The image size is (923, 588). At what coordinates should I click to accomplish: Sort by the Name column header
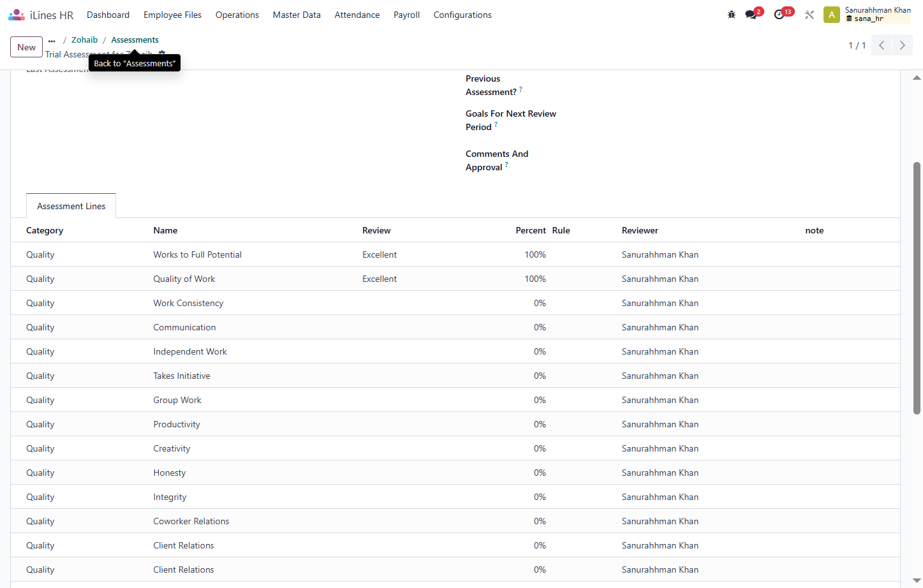click(x=165, y=230)
